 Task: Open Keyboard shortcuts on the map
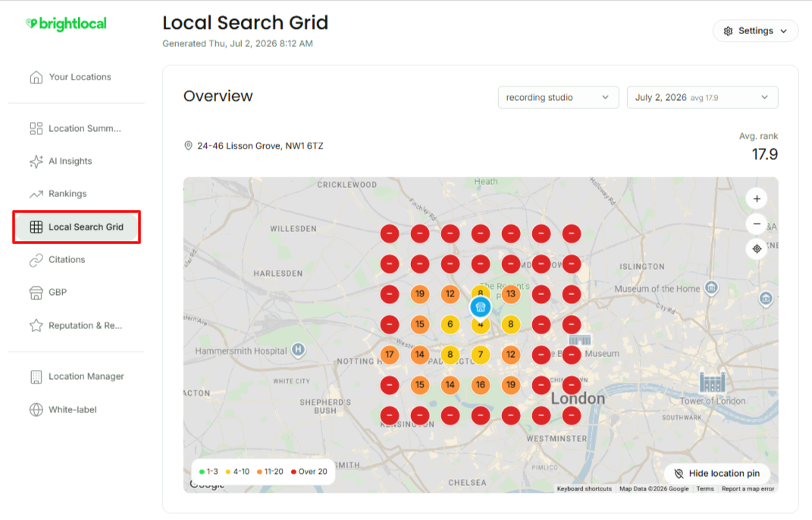[x=584, y=489]
